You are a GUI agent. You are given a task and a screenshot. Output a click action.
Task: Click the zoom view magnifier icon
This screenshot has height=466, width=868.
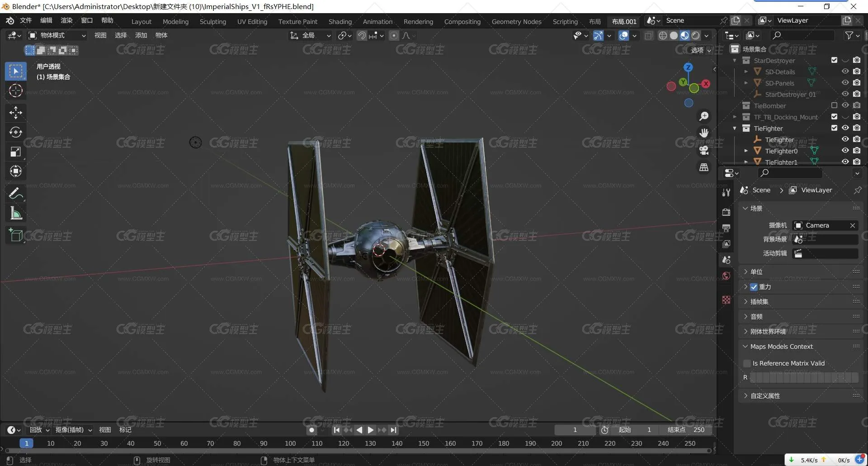[704, 116]
